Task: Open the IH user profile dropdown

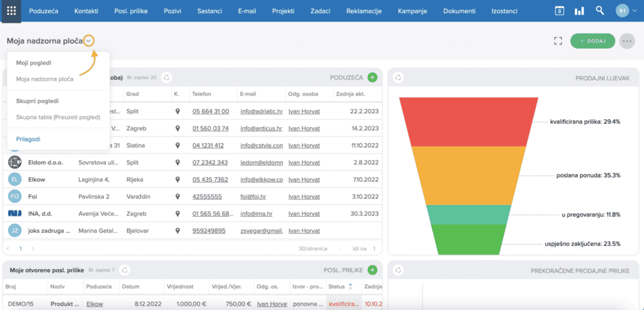Action: tap(626, 11)
